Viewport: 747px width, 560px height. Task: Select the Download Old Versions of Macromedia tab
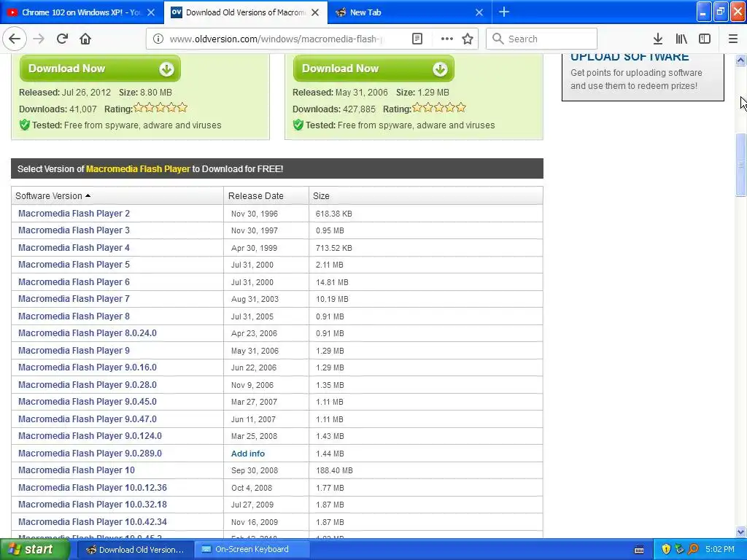coord(246,12)
